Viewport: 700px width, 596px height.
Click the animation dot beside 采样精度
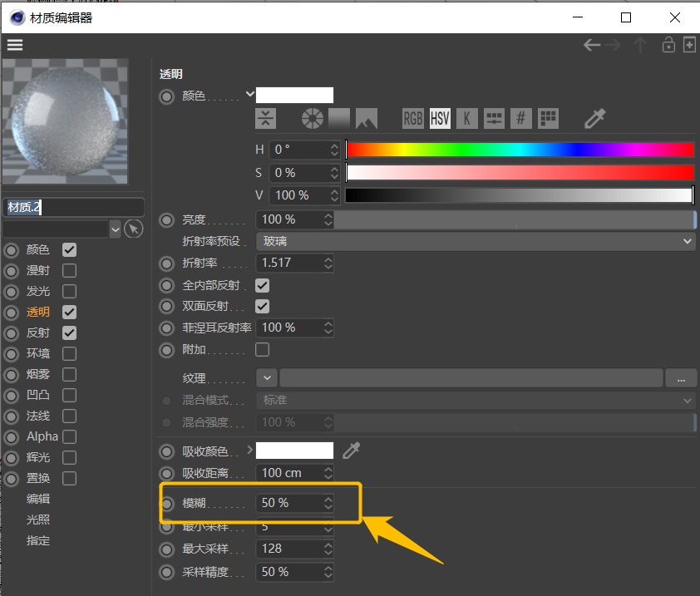pyautogui.click(x=166, y=573)
